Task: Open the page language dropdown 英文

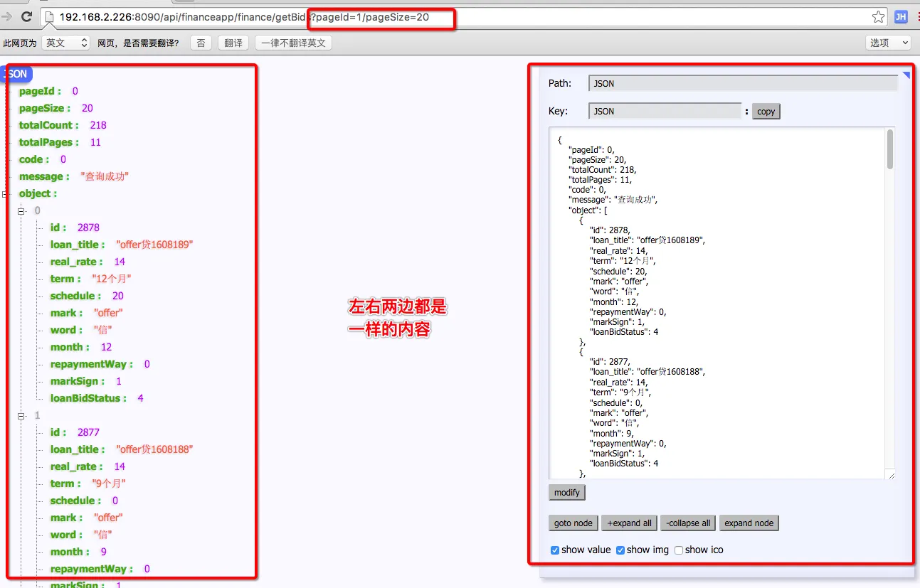Action: [x=65, y=43]
